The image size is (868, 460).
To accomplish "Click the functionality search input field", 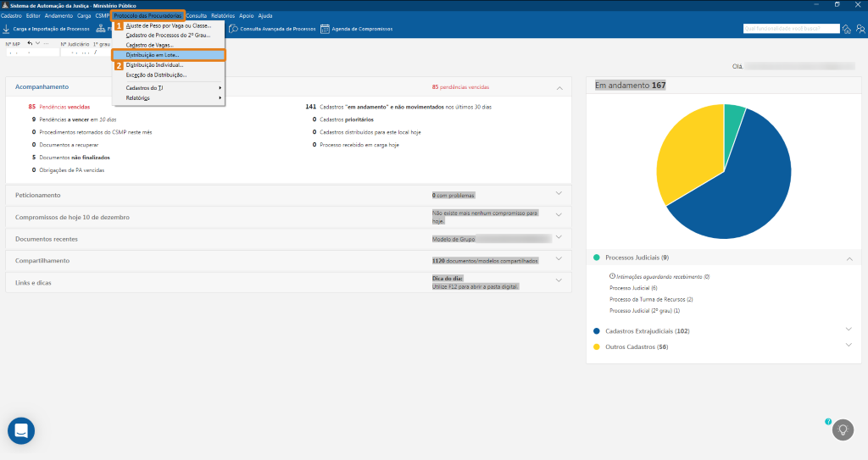I will pyautogui.click(x=790, y=29).
